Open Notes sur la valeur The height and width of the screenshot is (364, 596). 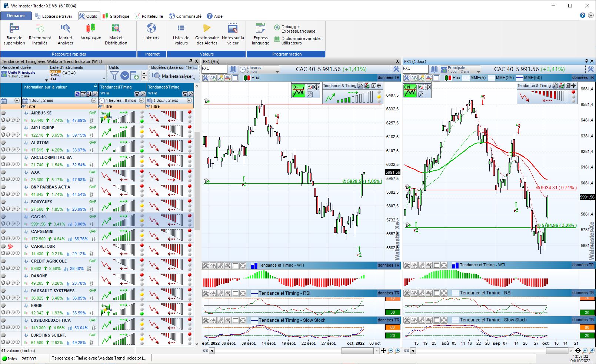coord(233,34)
